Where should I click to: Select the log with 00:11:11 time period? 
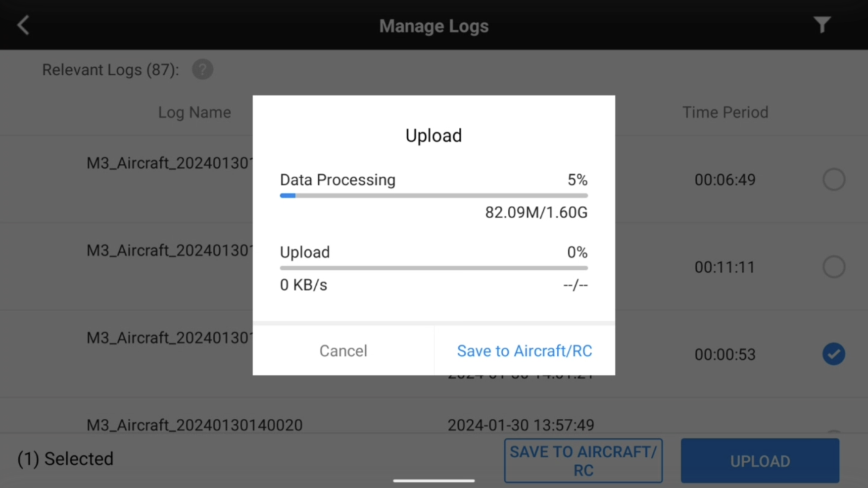point(833,267)
